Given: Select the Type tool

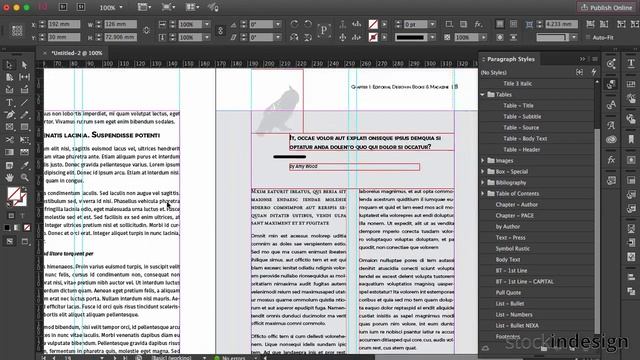Looking at the screenshot, I should point(9,102).
